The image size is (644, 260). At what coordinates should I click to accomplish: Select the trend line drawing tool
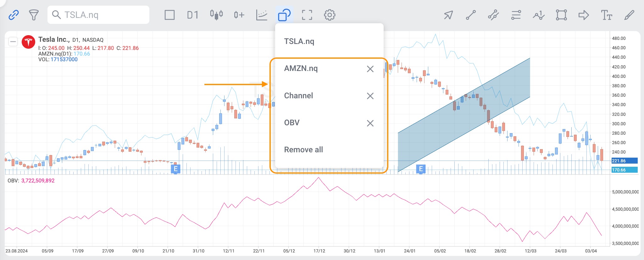(471, 15)
